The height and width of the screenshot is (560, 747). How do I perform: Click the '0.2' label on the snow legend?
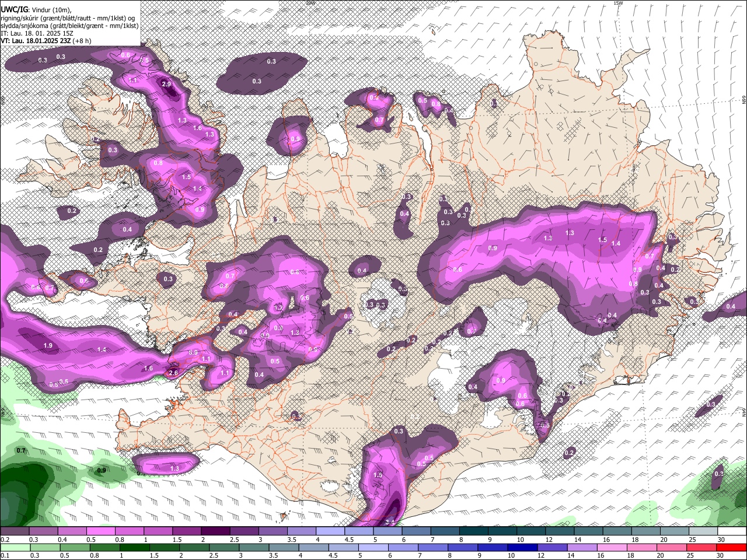point(4,540)
